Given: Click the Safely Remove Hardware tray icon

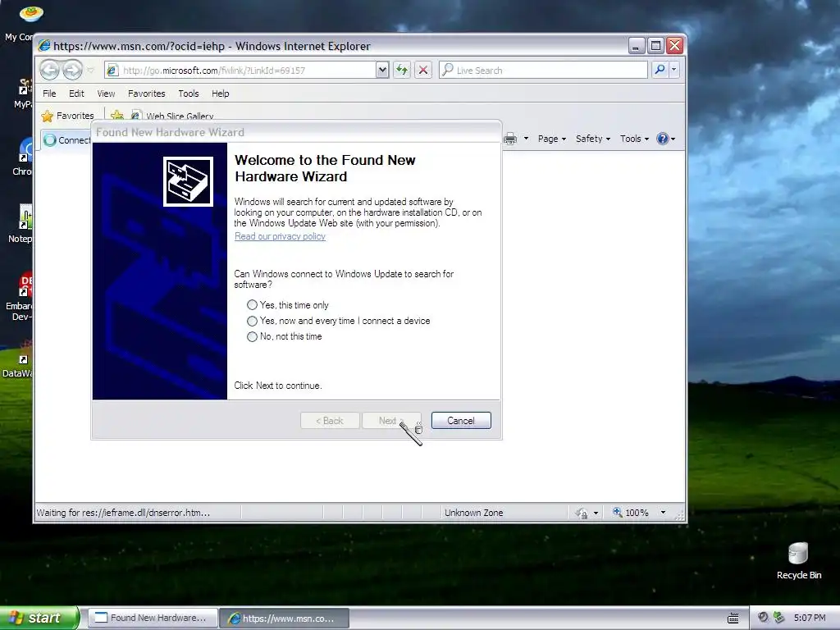Looking at the screenshot, I should 779,618.
